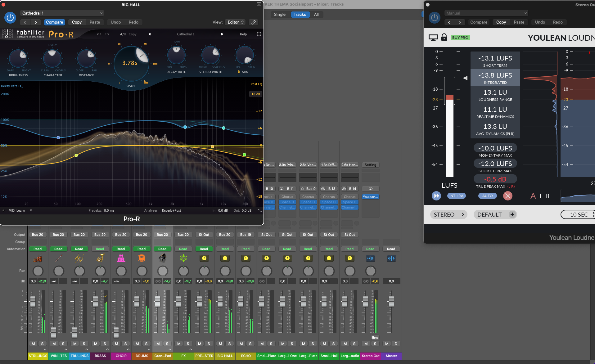Screen dimensions: 595x364
Task: Open the STEREO channel selector
Action: pyautogui.click(x=449, y=214)
